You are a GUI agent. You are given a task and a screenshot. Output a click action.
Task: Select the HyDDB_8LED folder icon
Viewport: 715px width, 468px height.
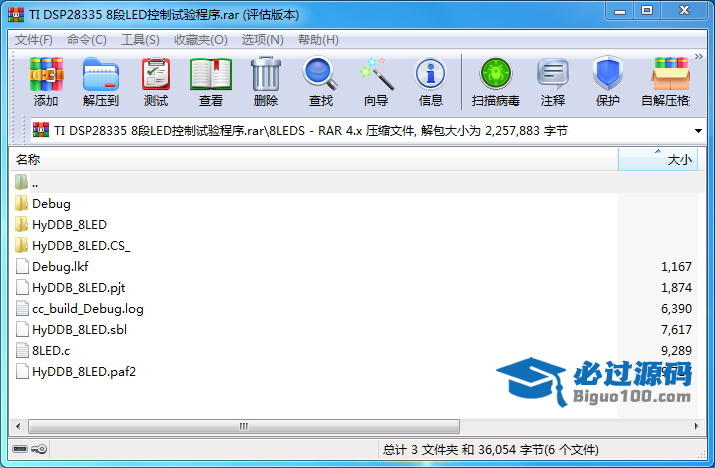21,224
